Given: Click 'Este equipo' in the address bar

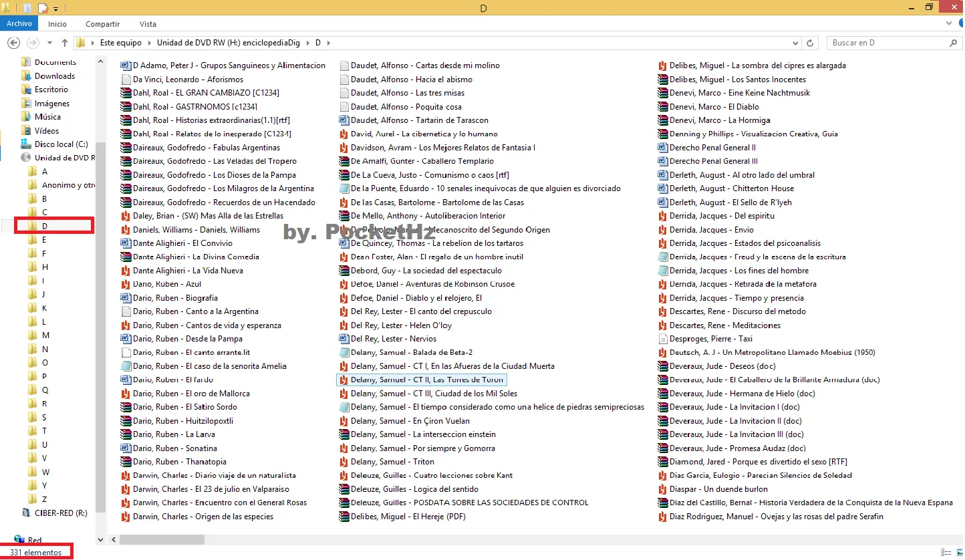Looking at the screenshot, I should [121, 43].
